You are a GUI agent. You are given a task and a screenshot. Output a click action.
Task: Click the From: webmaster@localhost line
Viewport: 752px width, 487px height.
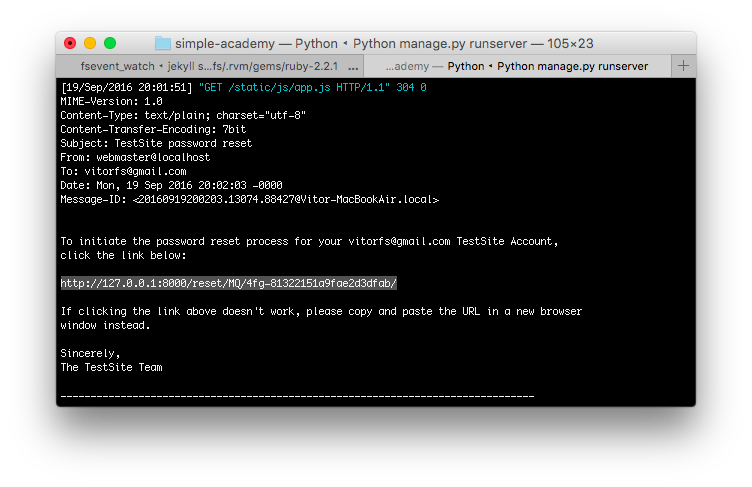coord(135,157)
